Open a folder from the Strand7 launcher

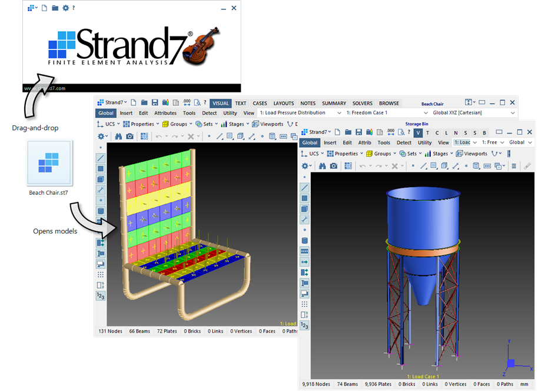(x=55, y=8)
